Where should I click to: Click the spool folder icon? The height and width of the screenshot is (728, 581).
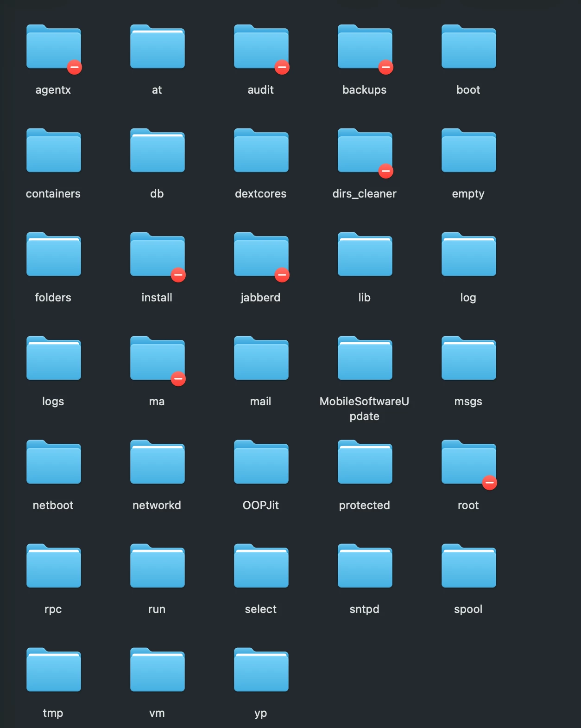(x=469, y=566)
